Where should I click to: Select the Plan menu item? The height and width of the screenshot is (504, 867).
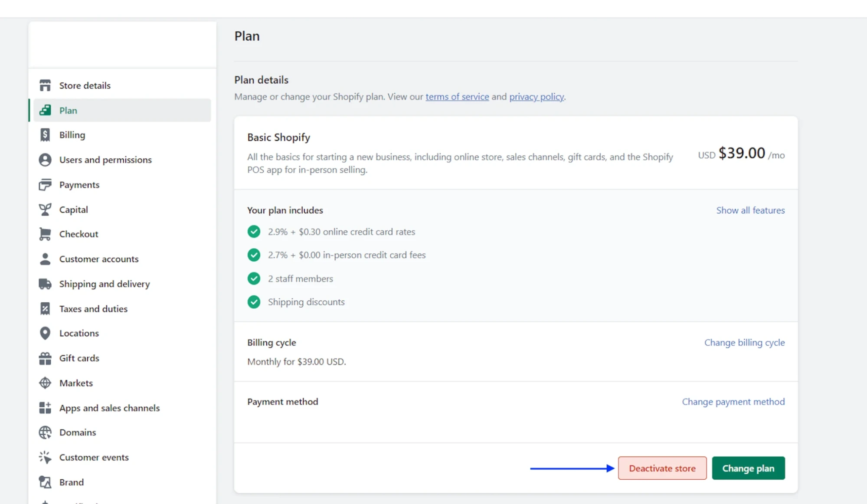pyautogui.click(x=122, y=110)
